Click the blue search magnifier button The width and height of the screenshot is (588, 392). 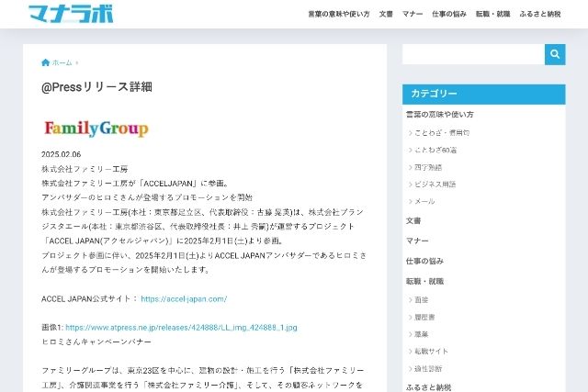click(x=555, y=54)
